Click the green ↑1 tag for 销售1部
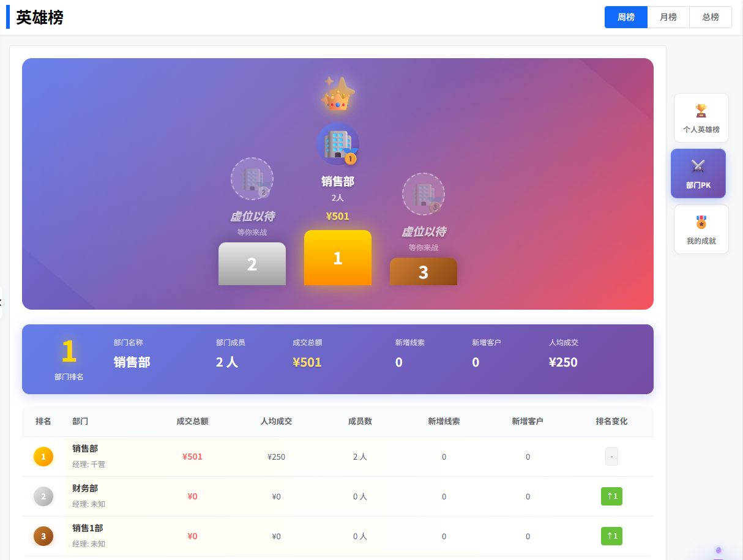 (x=611, y=536)
